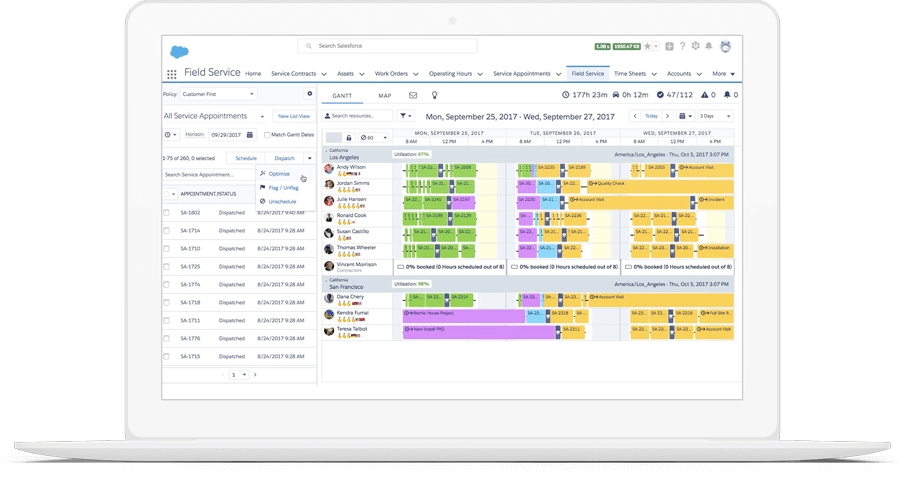Screen dimensions: 910x500
Task: Click the light bulb icon in Gantt tabs
Action: 434,96
